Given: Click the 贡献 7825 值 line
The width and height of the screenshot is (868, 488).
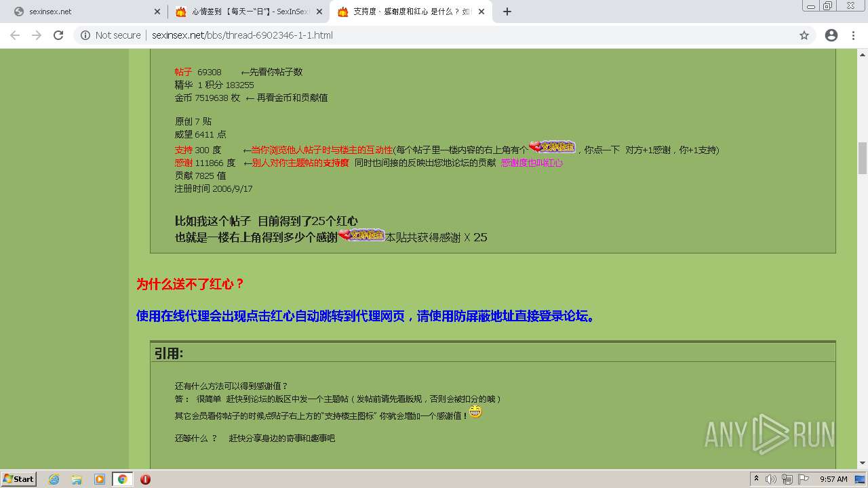Looking at the screenshot, I should point(201,176).
